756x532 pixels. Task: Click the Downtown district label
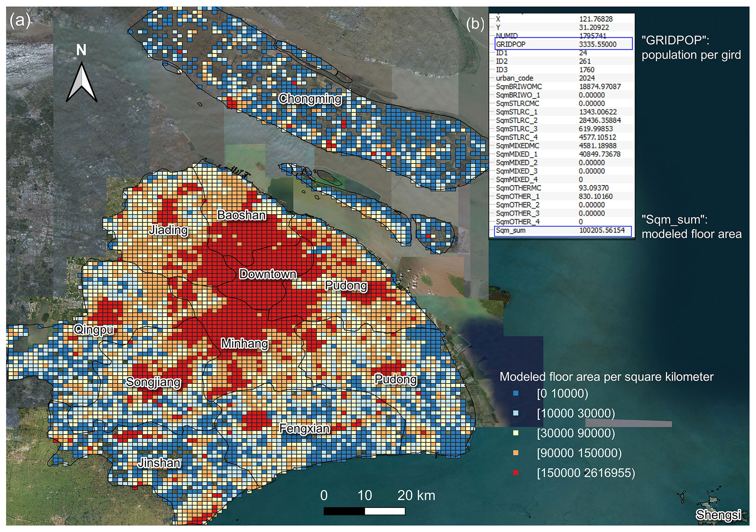268,274
